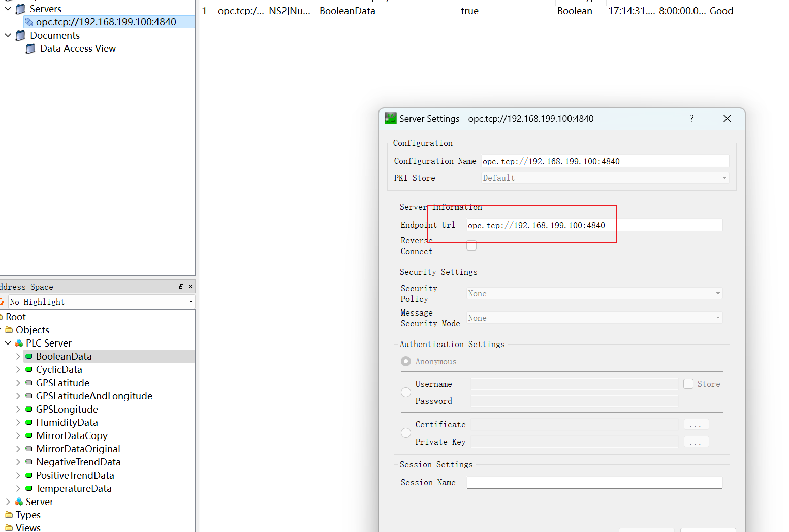The width and height of the screenshot is (789, 532).
Task: Click the BooleanData variable icon
Action: click(28, 356)
